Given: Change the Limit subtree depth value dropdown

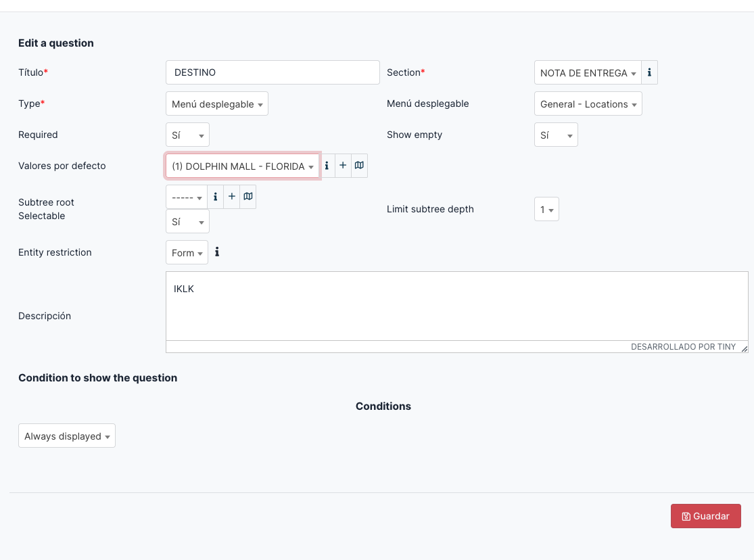Looking at the screenshot, I should pyautogui.click(x=546, y=209).
